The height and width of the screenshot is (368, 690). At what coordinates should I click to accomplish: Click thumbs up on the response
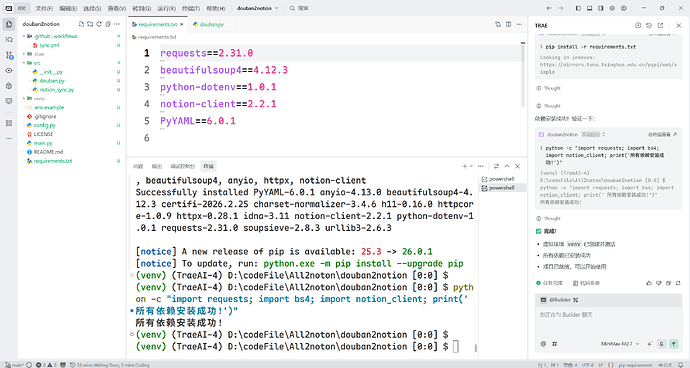649,283
